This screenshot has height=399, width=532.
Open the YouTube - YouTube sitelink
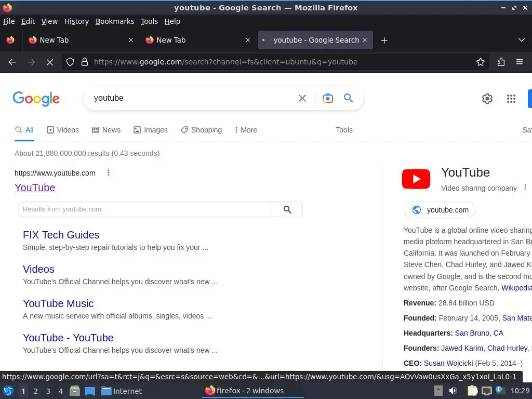pos(68,338)
